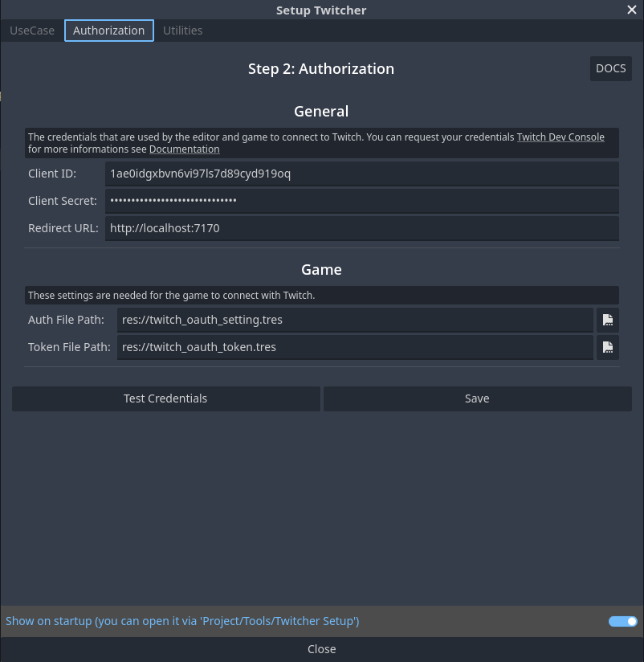This screenshot has height=662, width=644.
Task: Toggle the Show on startup switch
Action: [622, 621]
